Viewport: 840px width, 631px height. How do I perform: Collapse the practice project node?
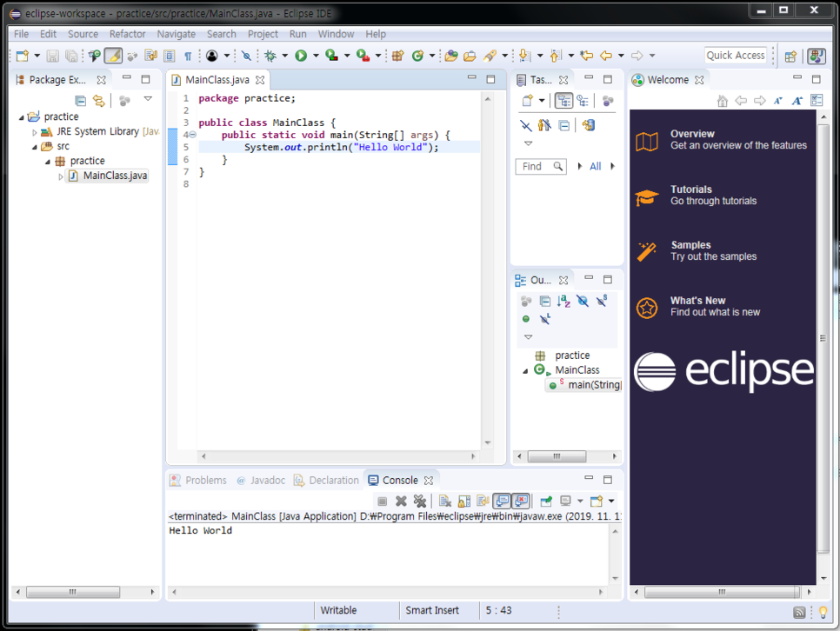pos(22,117)
